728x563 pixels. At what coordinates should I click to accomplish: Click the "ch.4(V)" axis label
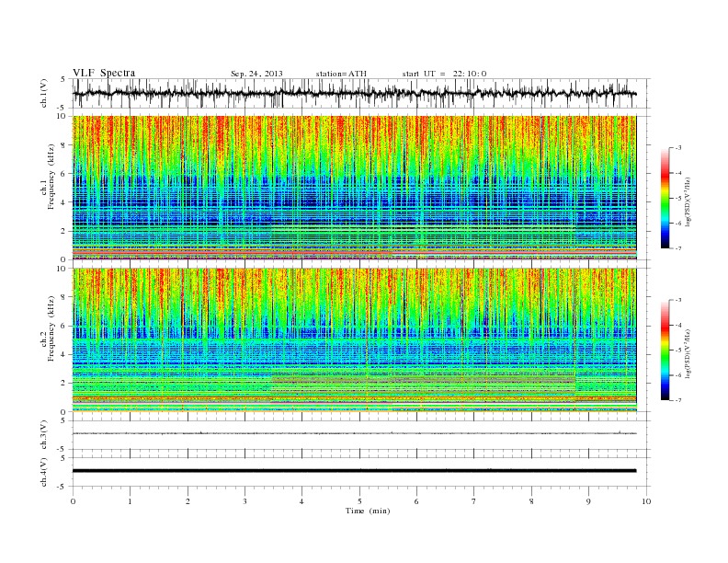pyautogui.click(x=44, y=472)
